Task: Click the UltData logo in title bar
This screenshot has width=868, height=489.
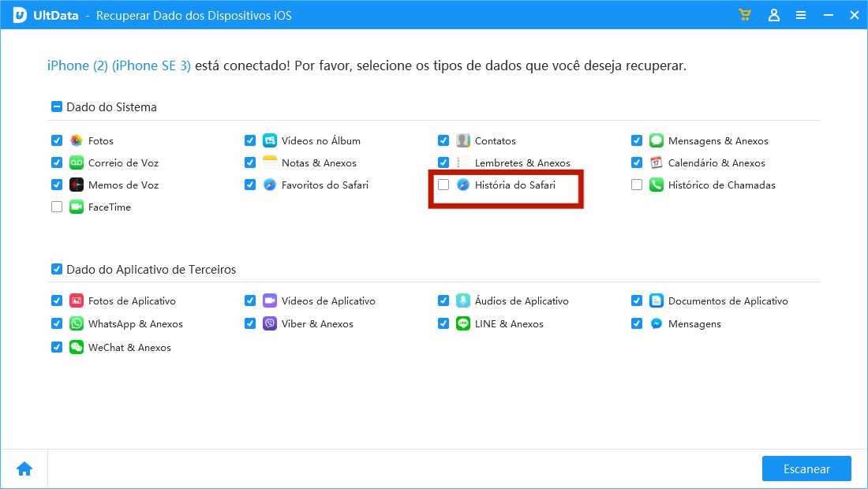Action: click(x=21, y=15)
